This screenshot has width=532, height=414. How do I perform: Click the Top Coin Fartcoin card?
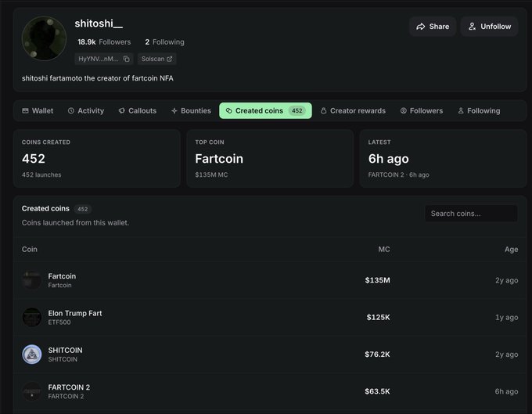[x=270, y=158]
